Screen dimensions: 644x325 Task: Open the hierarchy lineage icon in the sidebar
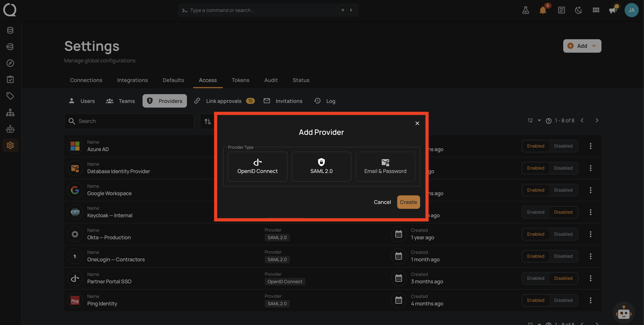pyautogui.click(x=10, y=112)
